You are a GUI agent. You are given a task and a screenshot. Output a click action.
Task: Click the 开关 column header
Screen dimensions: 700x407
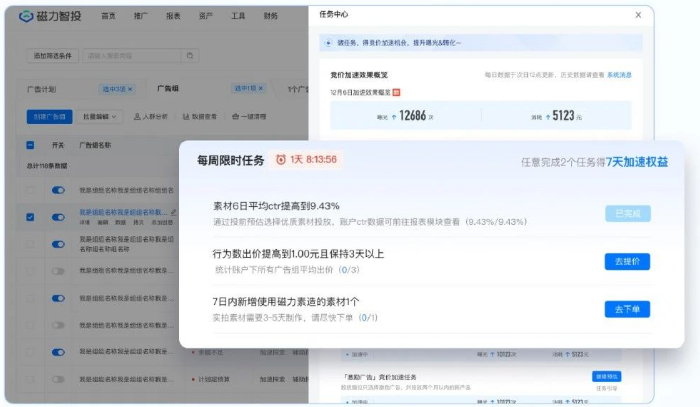(58, 145)
